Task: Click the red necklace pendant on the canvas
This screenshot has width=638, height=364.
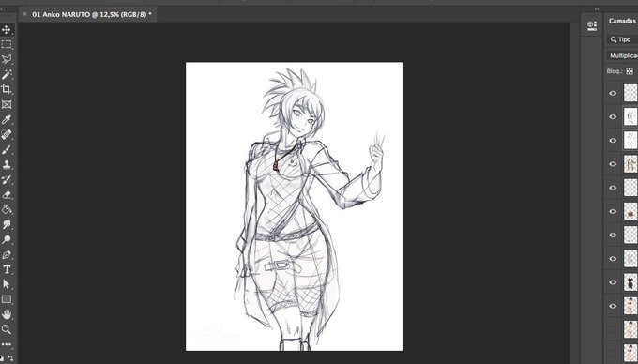Action: tap(276, 166)
